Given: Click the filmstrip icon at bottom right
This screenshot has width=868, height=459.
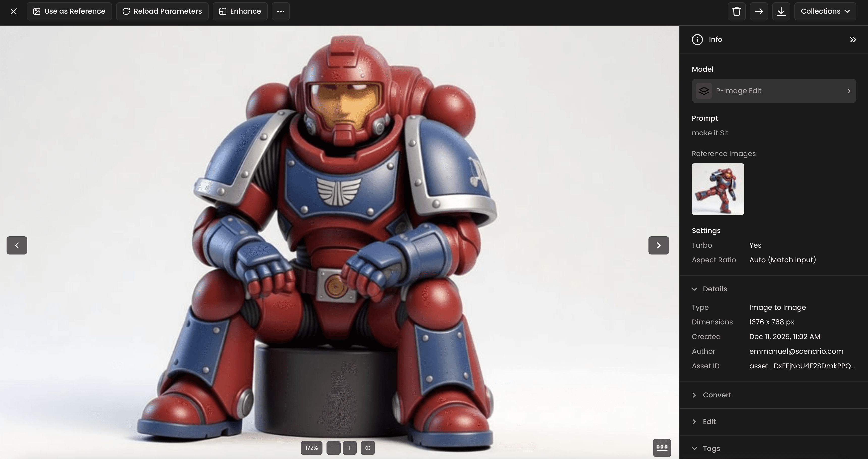Looking at the screenshot, I should point(662,448).
